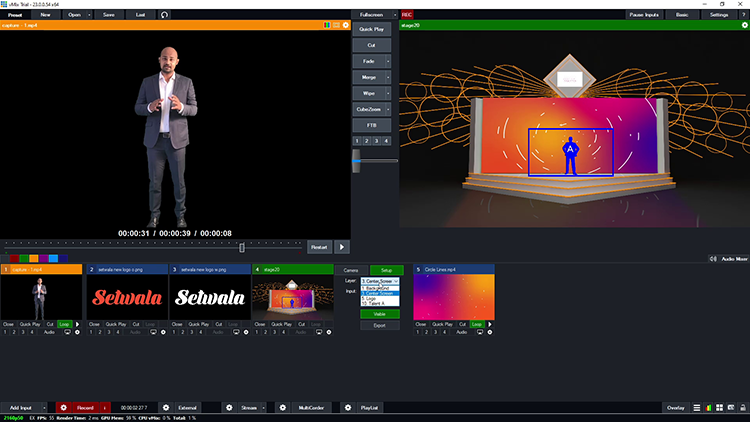Screen dimensions: 750x422
Task: Expand the Open button dropdown arrow
Action: click(91, 15)
